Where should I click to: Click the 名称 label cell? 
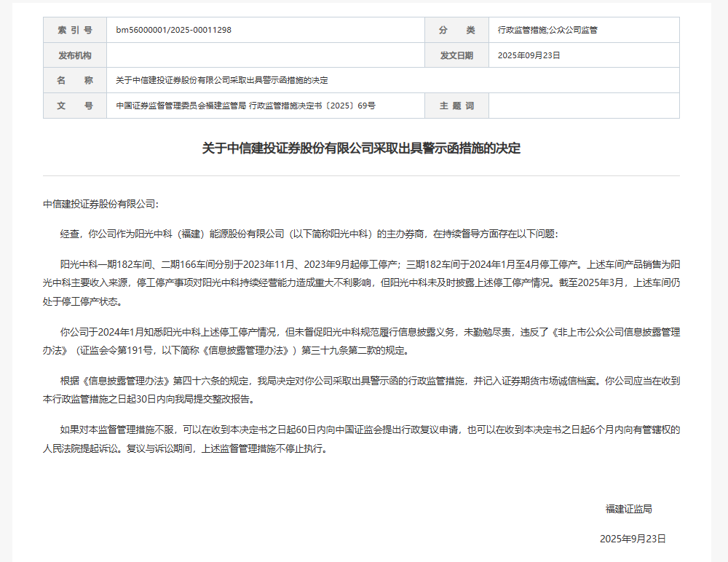pos(75,80)
